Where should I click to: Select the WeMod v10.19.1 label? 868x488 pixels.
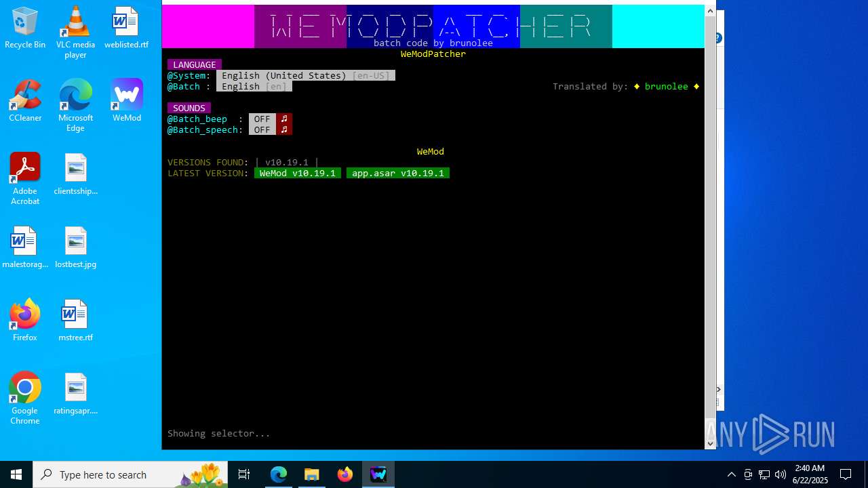click(298, 173)
